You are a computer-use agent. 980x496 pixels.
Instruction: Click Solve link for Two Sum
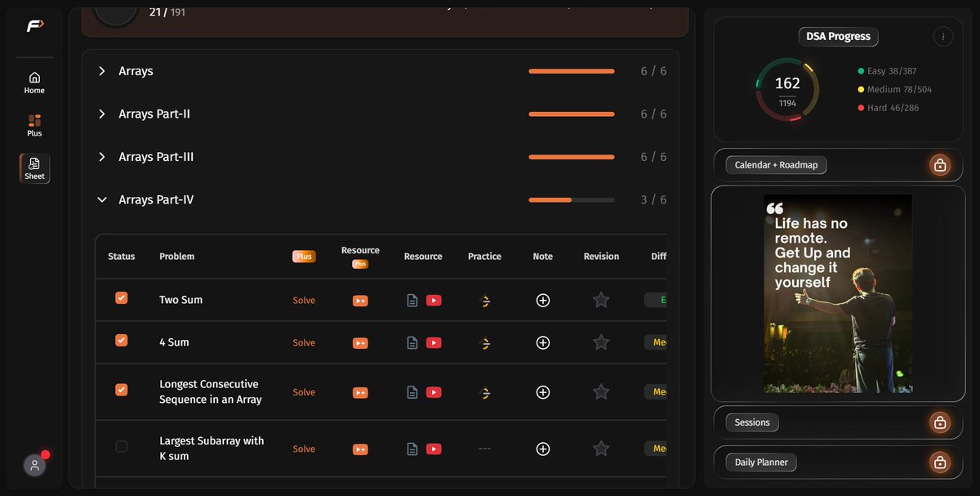pos(304,300)
